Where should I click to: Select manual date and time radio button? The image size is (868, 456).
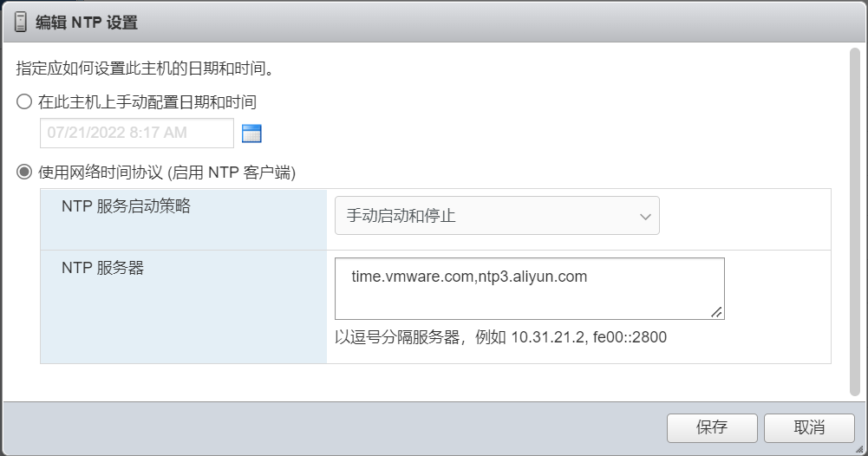coord(24,102)
